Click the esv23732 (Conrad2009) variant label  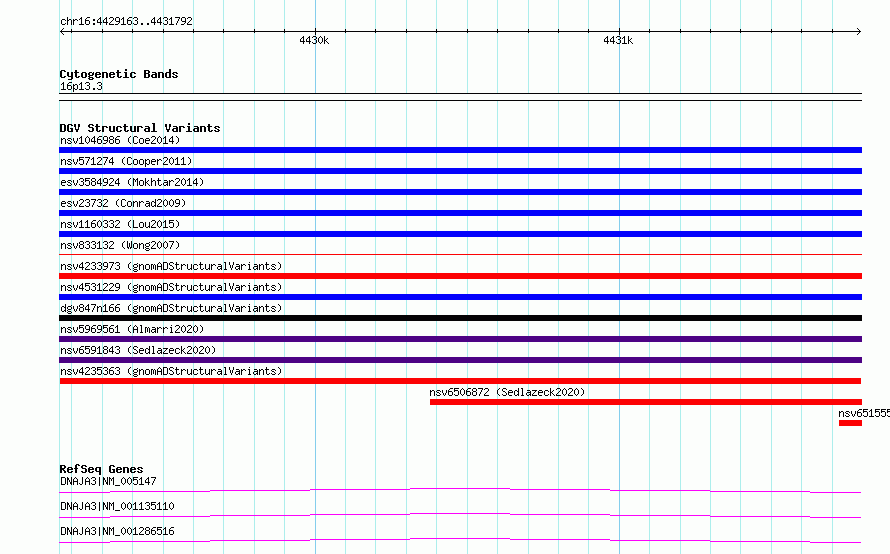[123, 203]
